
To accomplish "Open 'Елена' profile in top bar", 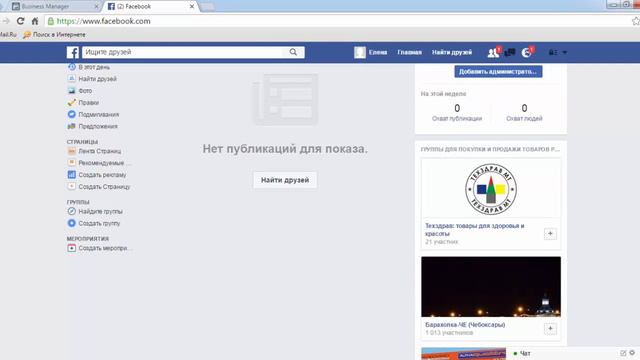I will pyautogui.click(x=378, y=52).
